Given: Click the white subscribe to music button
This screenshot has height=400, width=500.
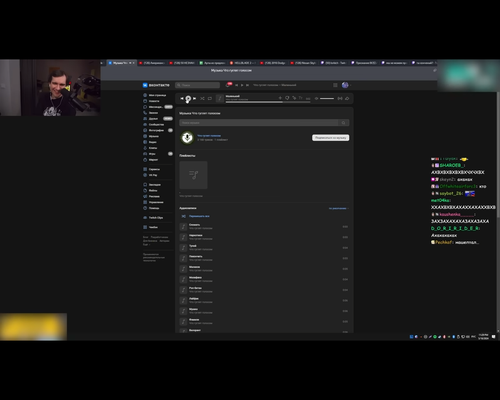Looking at the screenshot, I should click(331, 138).
